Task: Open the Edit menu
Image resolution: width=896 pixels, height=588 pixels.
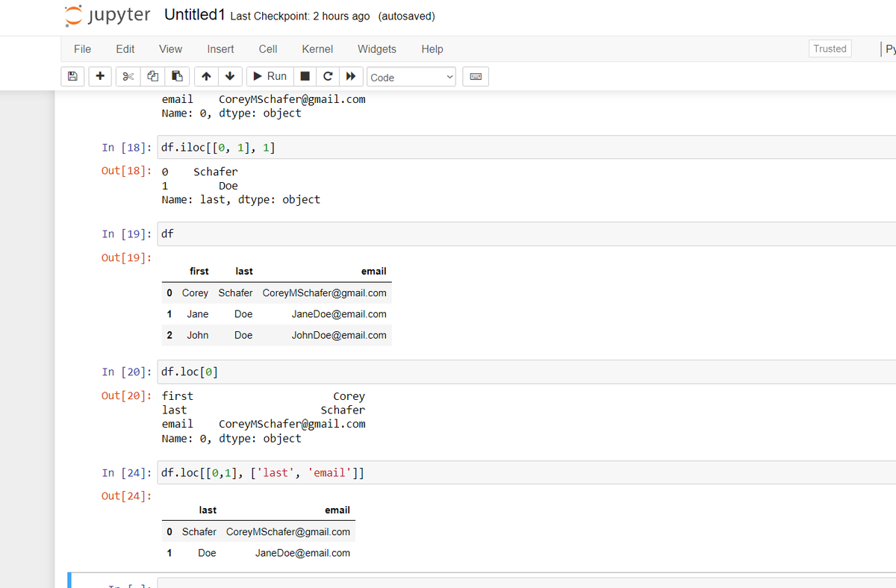Action: tap(125, 49)
